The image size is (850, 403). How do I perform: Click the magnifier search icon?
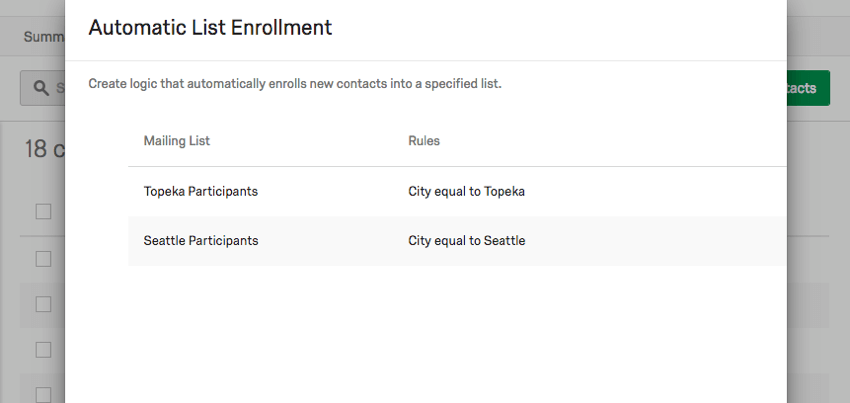click(41, 88)
